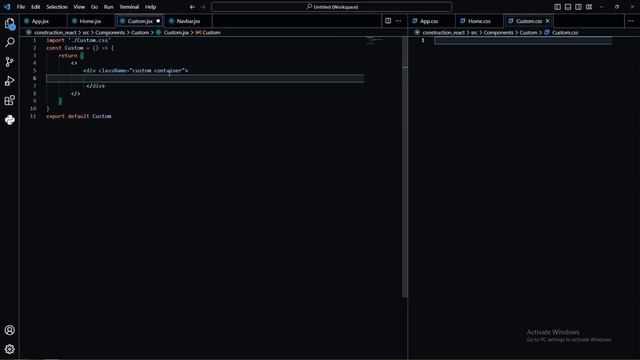Click the 'const Custom' declaration line
This screenshot has width=640, height=360.
coord(80,48)
